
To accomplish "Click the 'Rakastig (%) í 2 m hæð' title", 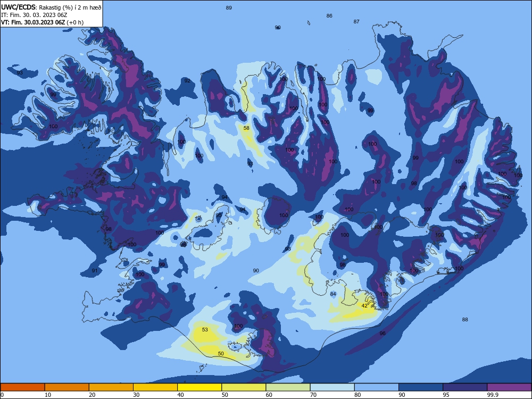I will [70, 7].
